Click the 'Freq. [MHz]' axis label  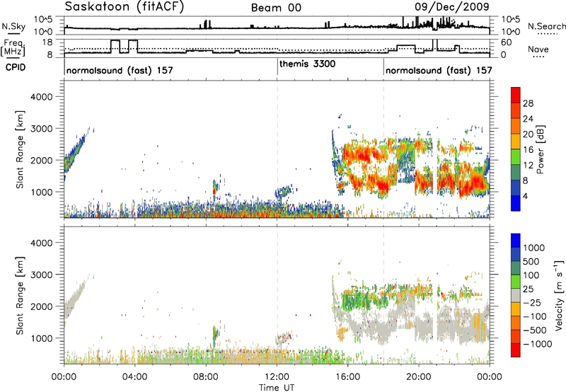coord(13,47)
